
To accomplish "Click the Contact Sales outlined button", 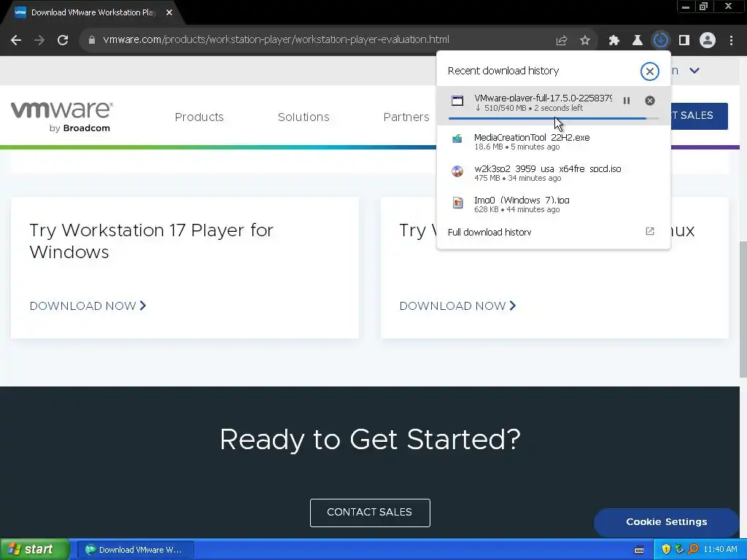I will coord(370,513).
